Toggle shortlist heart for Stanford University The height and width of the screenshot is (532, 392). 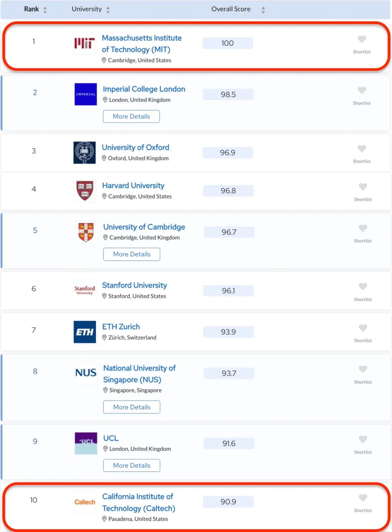(363, 287)
